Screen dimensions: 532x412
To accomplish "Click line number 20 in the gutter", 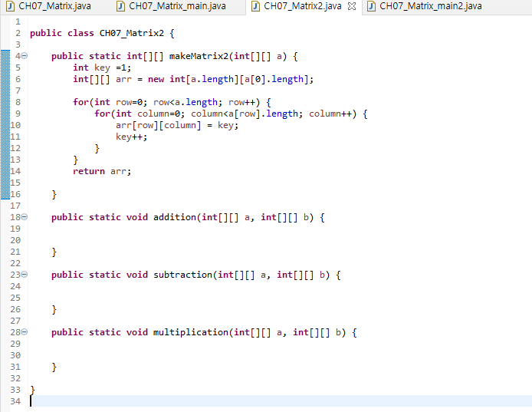I will tap(15, 240).
